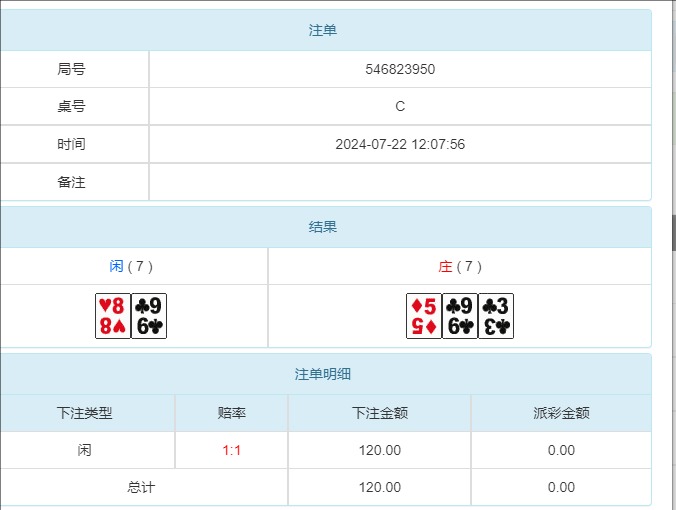Click the table number value C
The width and height of the screenshot is (676, 510).
click(400, 107)
